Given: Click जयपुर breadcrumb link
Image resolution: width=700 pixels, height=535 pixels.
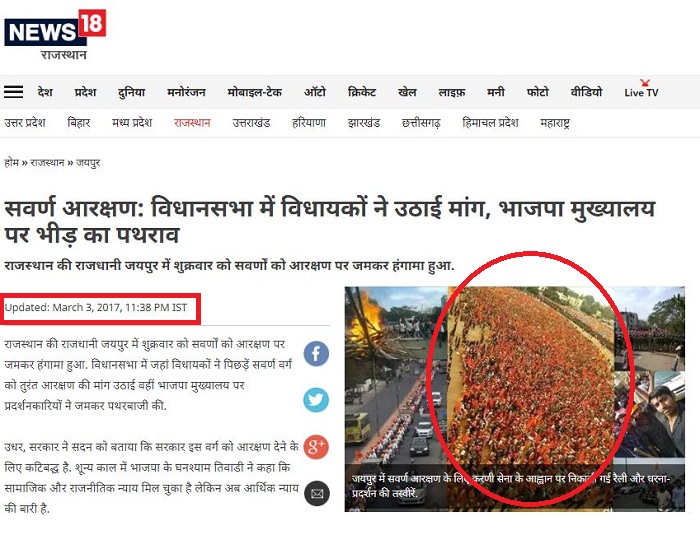Looking at the screenshot, I should (x=88, y=163).
